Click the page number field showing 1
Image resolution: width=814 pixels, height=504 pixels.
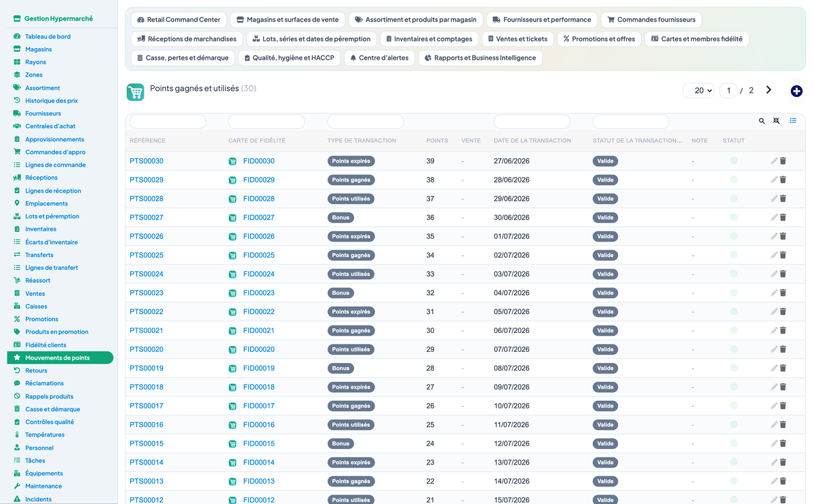pyautogui.click(x=729, y=90)
